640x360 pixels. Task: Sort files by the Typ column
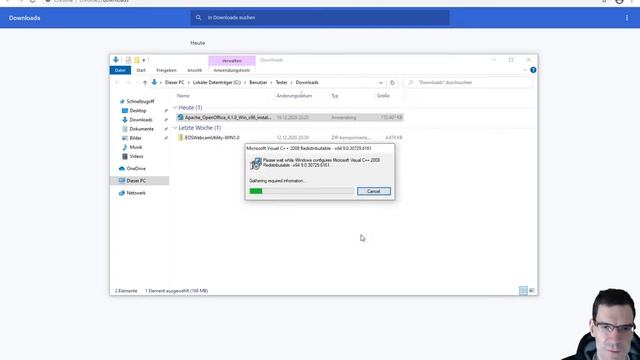click(335, 96)
